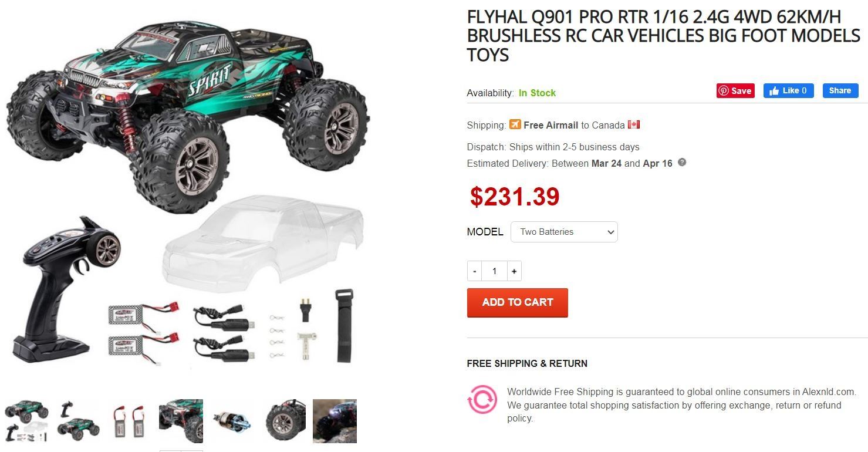This screenshot has width=868, height=452.
Task: Select the outdoor rocks truck thumbnail
Action: (x=335, y=421)
